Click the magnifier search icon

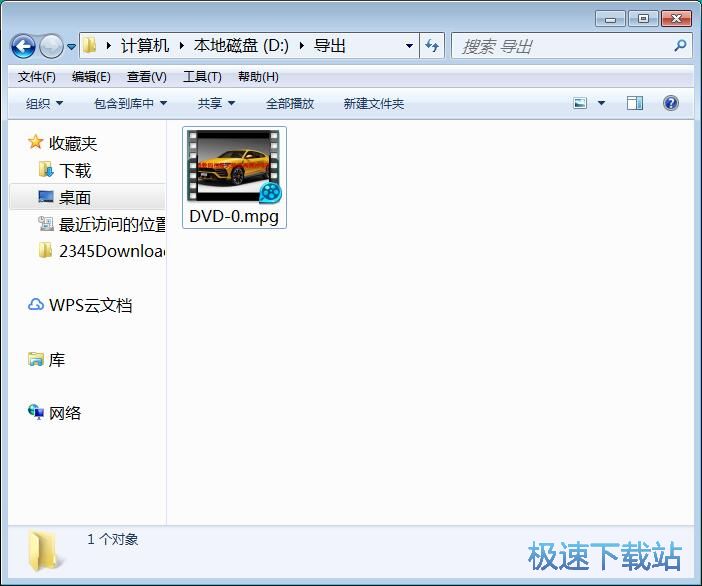(x=680, y=45)
